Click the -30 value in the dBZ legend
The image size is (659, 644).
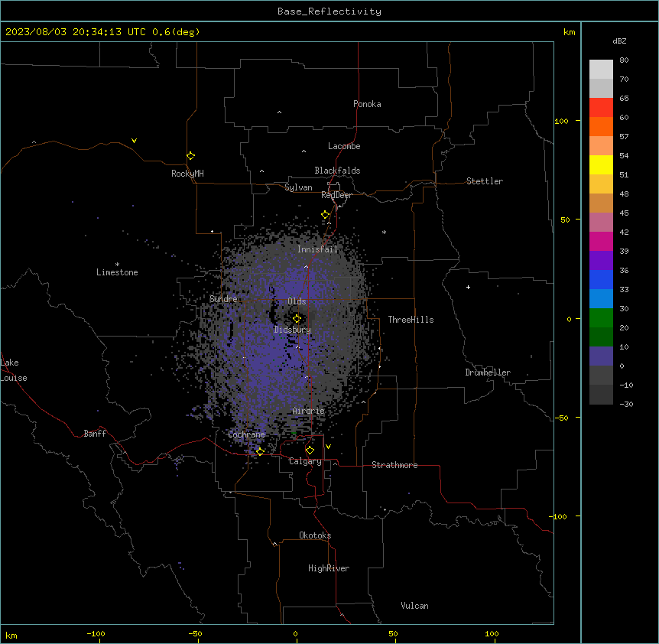click(x=626, y=404)
